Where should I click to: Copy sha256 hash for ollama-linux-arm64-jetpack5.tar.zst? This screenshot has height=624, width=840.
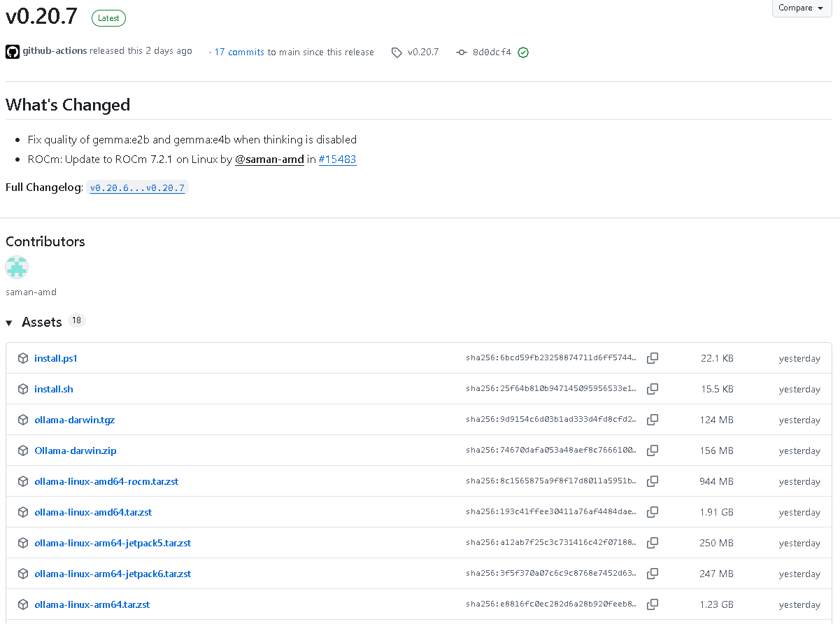(x=653, y=543)
